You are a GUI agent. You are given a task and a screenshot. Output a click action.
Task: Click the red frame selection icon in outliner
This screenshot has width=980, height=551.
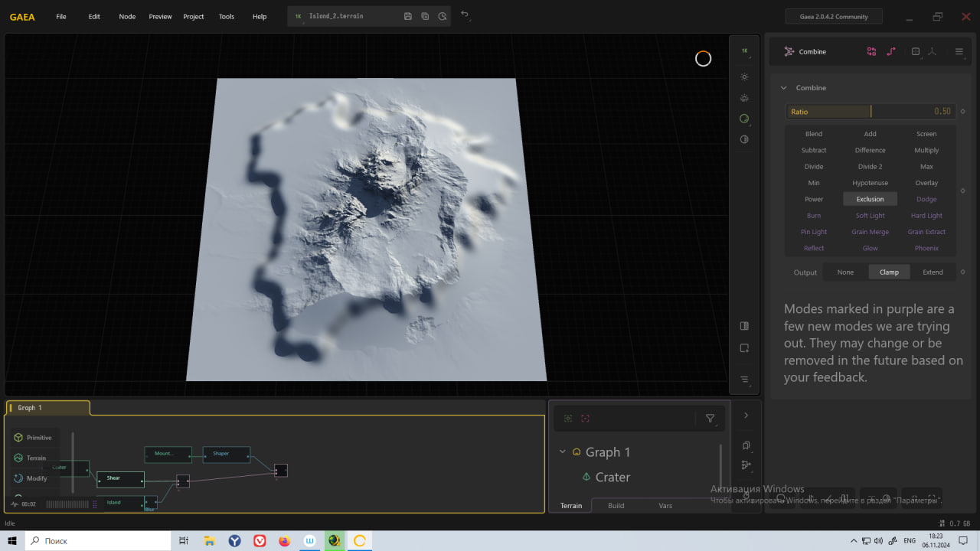(585, 419)
